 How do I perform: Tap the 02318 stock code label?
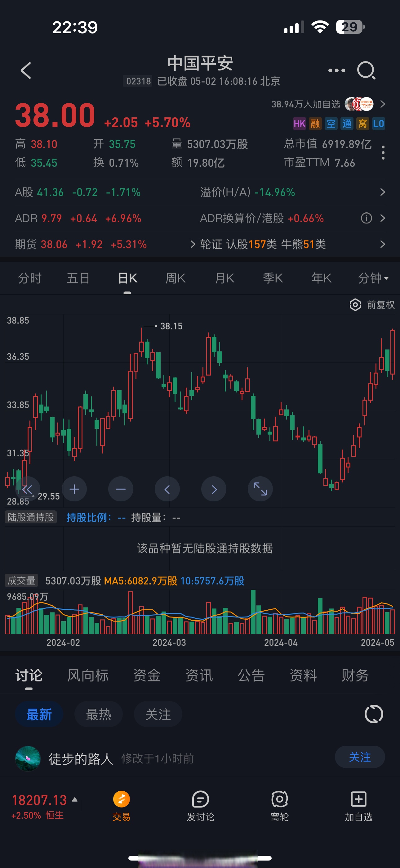tap(138, 81)
